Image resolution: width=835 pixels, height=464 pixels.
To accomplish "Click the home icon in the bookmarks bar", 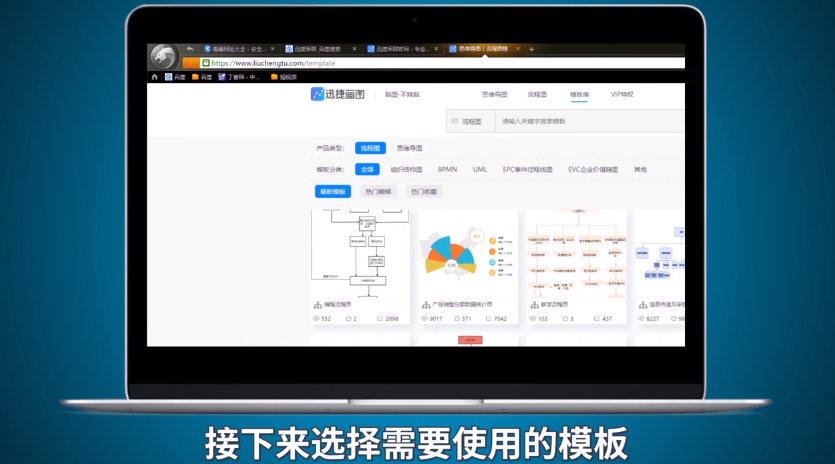I will 154,77.
